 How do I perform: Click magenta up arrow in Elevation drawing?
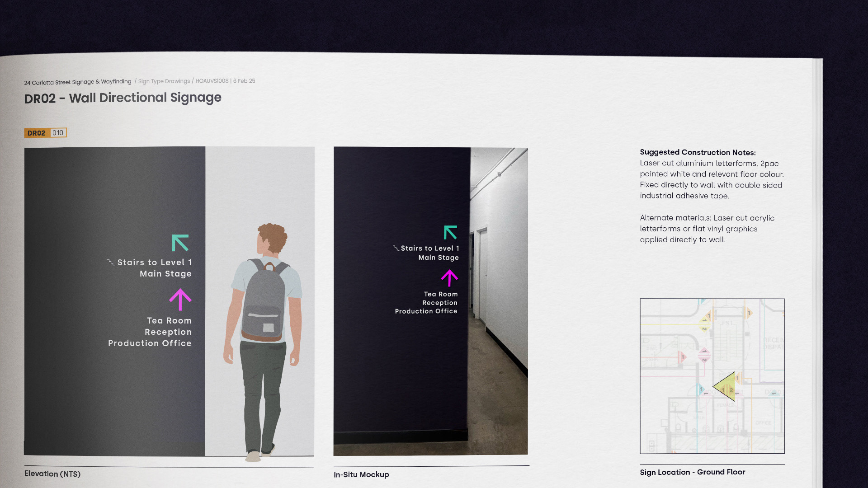(x=180, y=300)
